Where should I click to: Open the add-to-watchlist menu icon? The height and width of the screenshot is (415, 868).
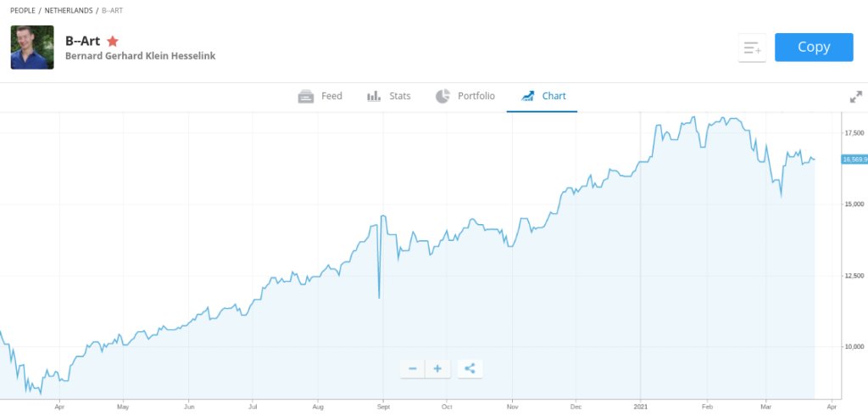coord(752,48)
